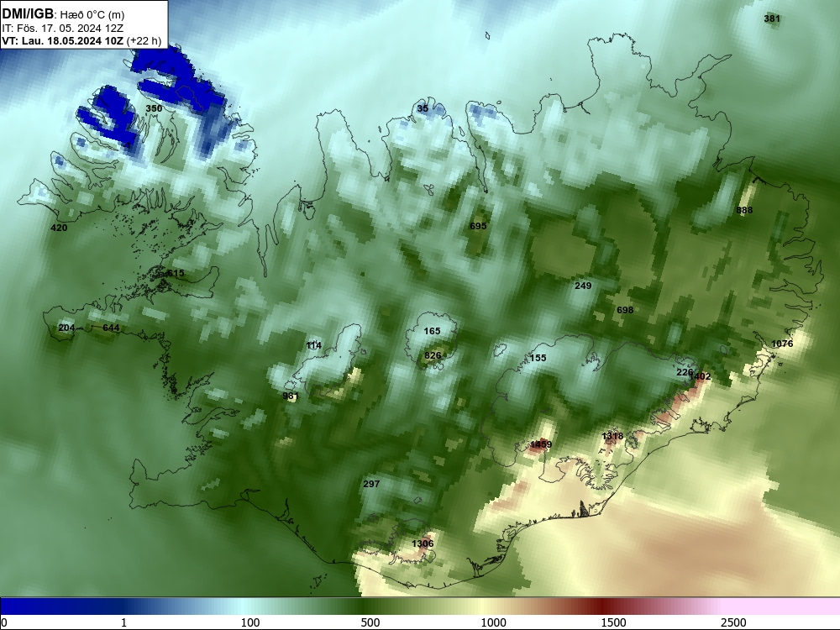
Task: Click the 826 value label
Action: (433, 355)
